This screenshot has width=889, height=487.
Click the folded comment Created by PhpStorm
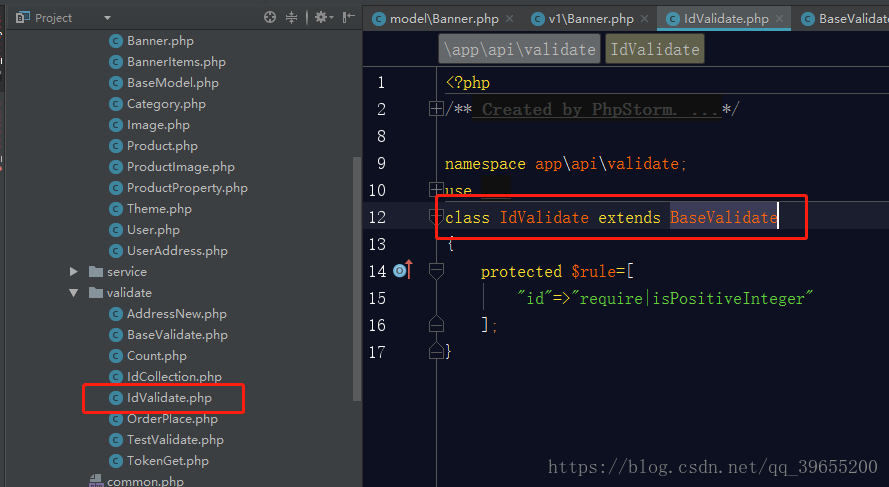[598, 109]
